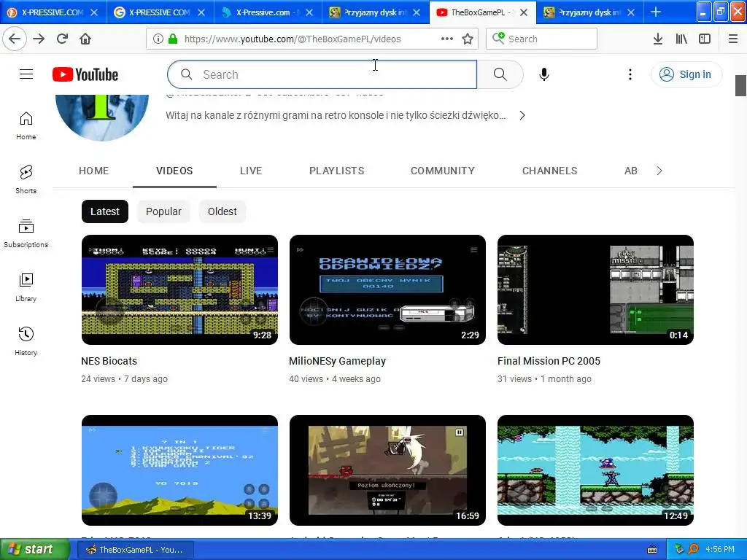Open the Firefox Library icon
This screenshot has height=560, width=747.
click(681, 39)
